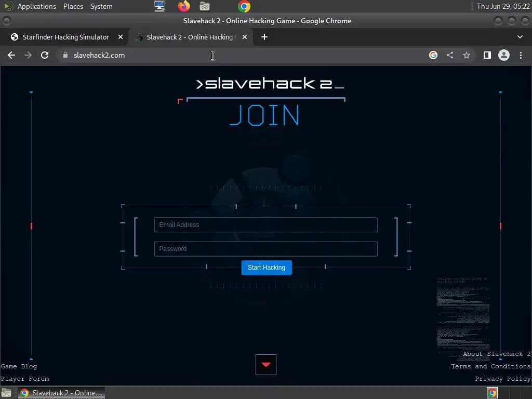Focus the Password field
Image resolution: width=532 pixels, height=399 pixels.
point(265,249)
